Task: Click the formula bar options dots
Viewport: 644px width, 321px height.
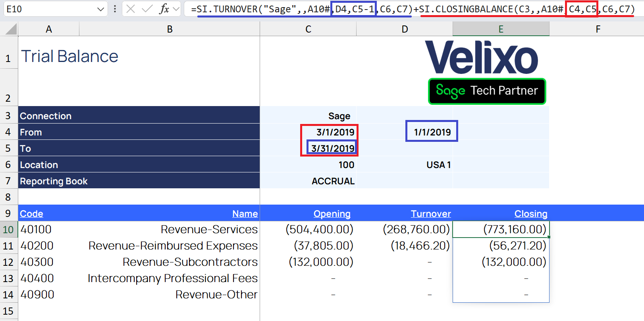Action: click(115, 9)
